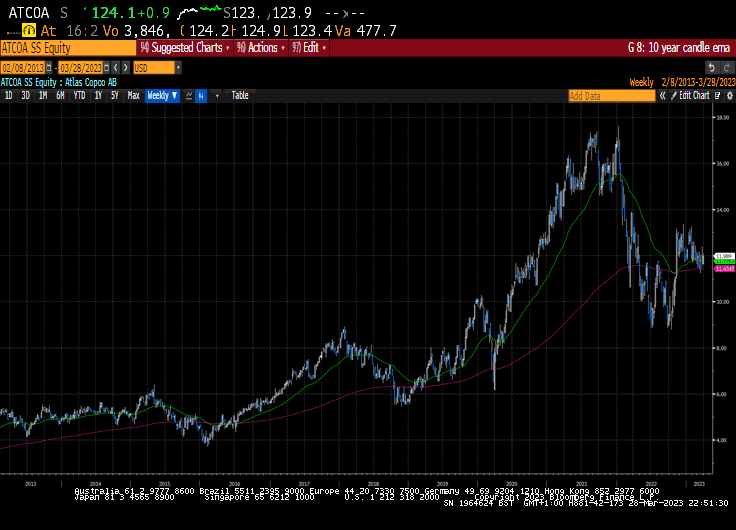Click the end date field 03/28/2023

[x=81, y=68]
